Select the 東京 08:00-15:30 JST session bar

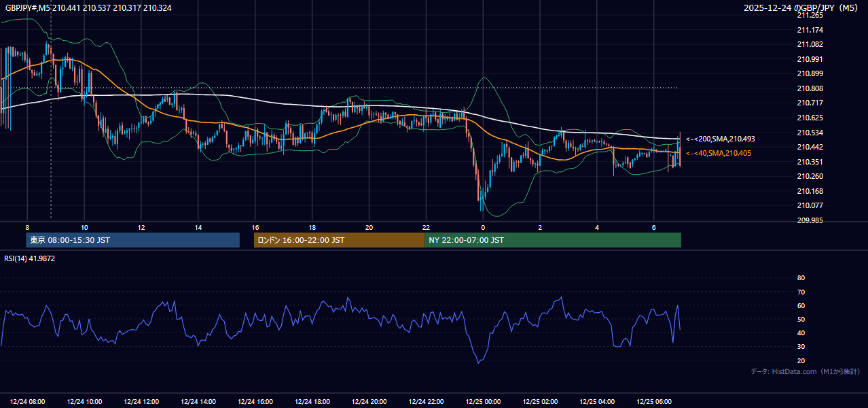133,240
